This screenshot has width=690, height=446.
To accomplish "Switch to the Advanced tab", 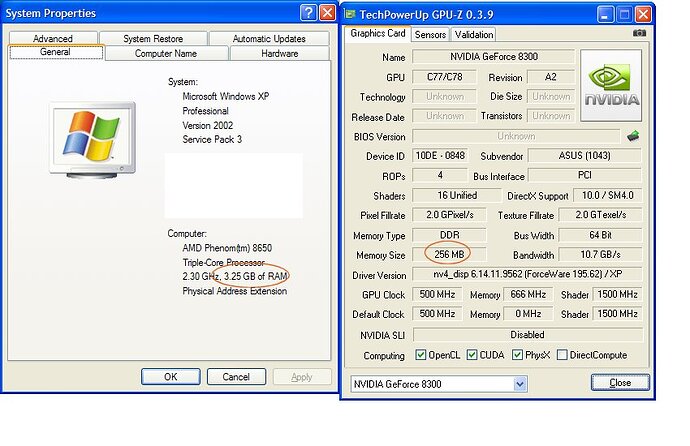I will 53,38.
